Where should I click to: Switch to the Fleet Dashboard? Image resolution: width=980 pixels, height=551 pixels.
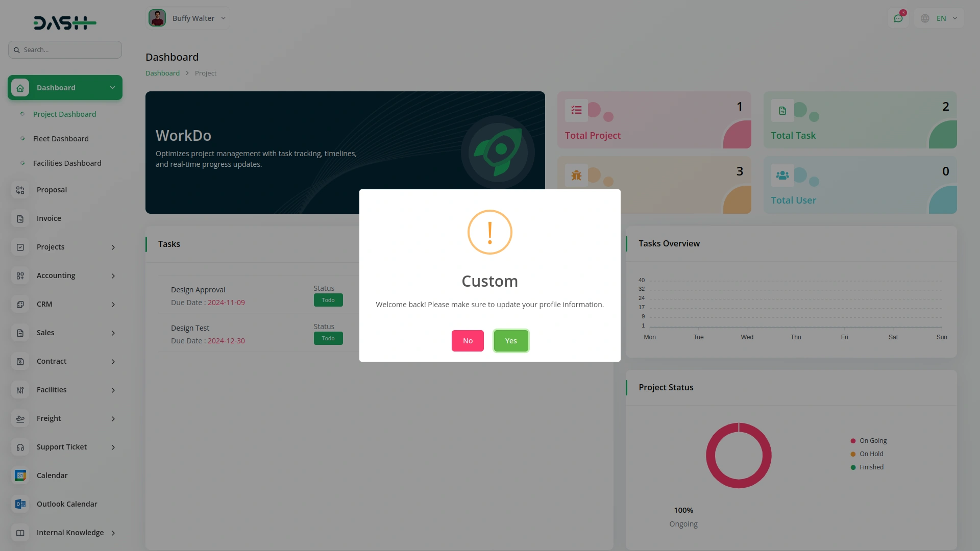60,138
